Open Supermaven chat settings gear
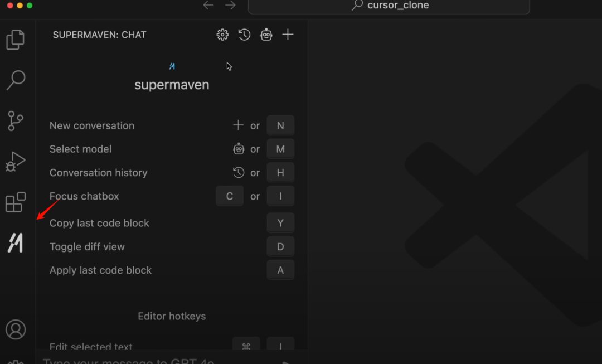The width and height of the screenshot is (602, 364). pyautogui.click(x=222, y=35)
